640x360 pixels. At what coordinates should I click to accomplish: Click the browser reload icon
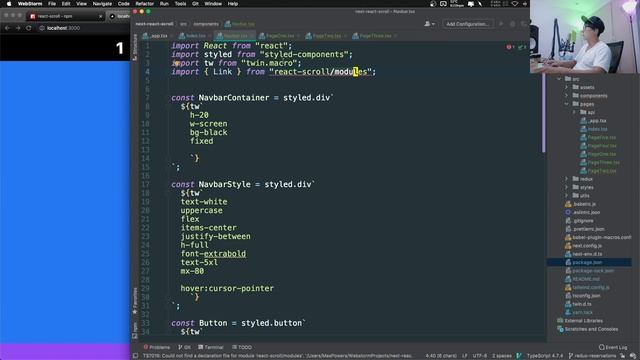click(29, 28)
